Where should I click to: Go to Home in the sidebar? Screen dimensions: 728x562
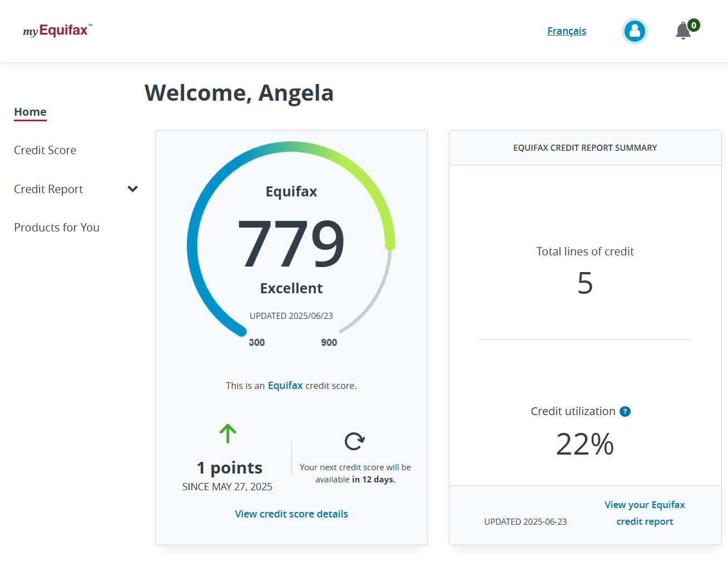point(30,112)
